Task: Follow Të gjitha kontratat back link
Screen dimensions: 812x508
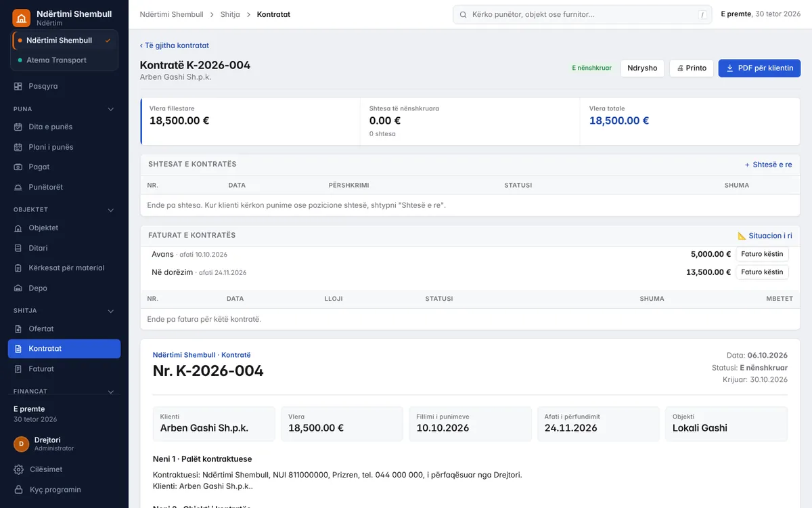Action: (175, 45)
